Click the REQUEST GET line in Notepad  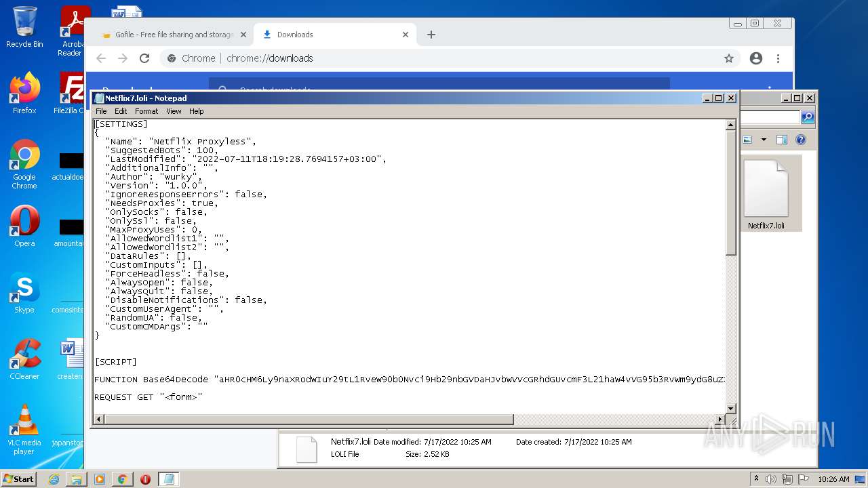(149, 397)
